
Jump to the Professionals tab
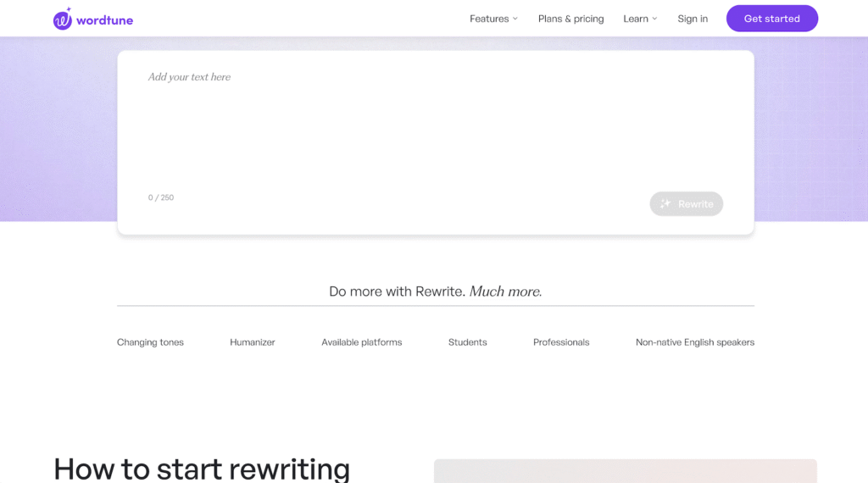tap(561, 342)
